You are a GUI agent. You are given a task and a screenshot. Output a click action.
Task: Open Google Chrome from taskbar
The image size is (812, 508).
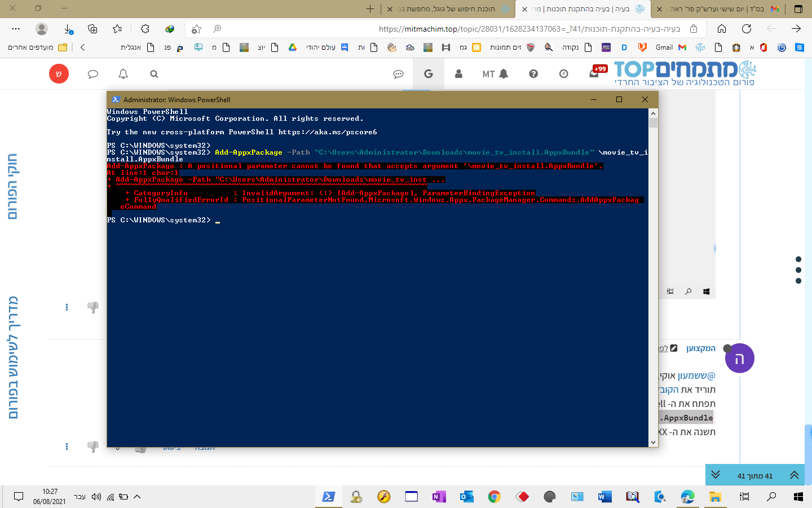coord(495,497)
